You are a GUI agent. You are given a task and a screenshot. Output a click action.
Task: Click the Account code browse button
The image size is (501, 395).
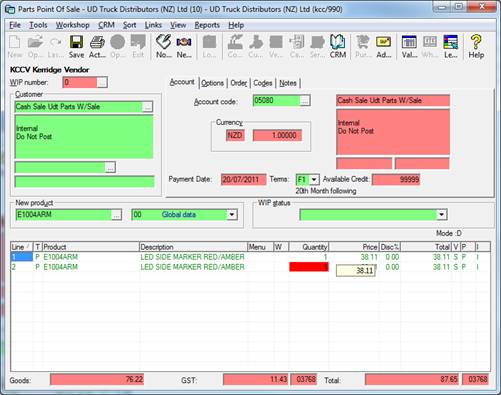click(x=305, y=101)
